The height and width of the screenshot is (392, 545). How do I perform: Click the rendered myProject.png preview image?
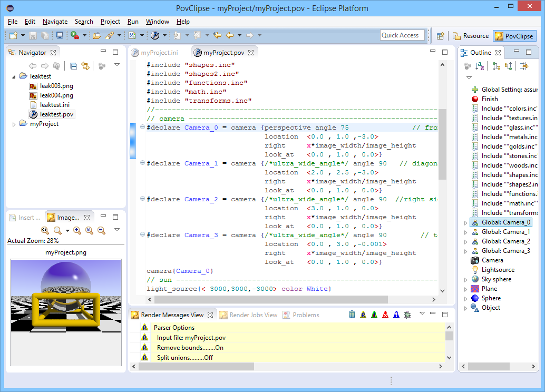click(x=66, y=296)
